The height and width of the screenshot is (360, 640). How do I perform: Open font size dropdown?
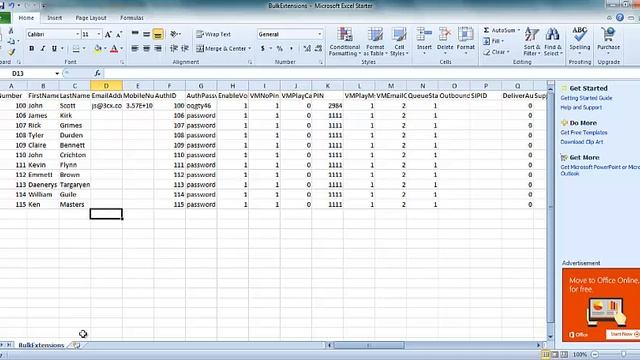pyautogui.click(x=99, y=34)
